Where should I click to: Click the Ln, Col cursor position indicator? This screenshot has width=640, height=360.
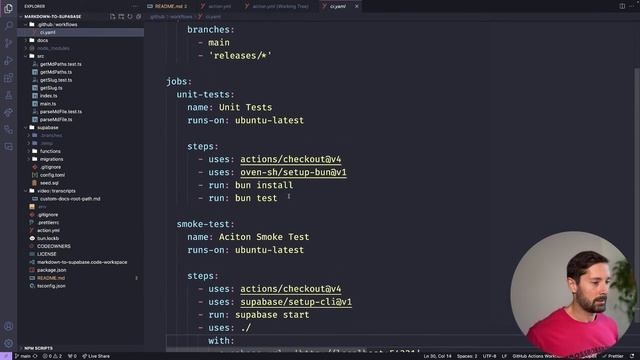coord(437,356)
